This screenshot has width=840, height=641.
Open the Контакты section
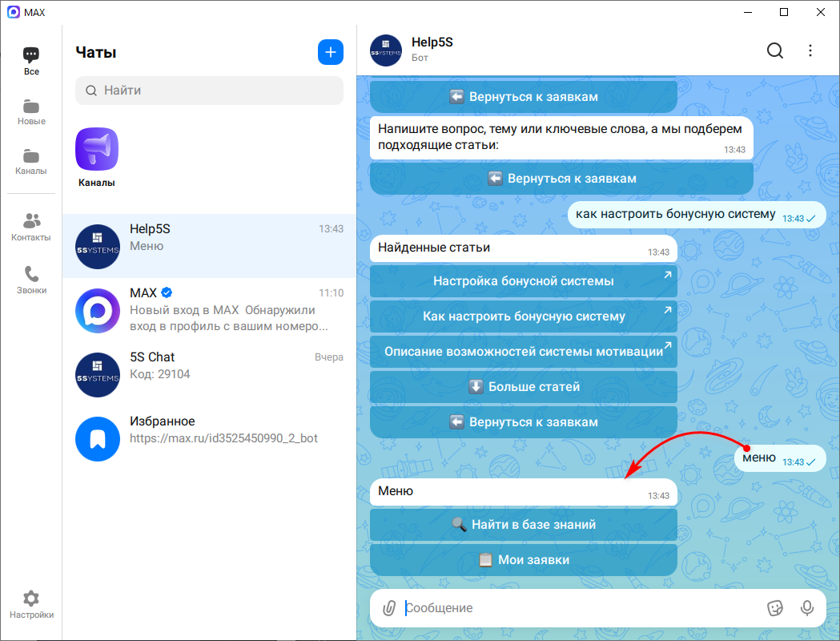(x=31, y=228)
